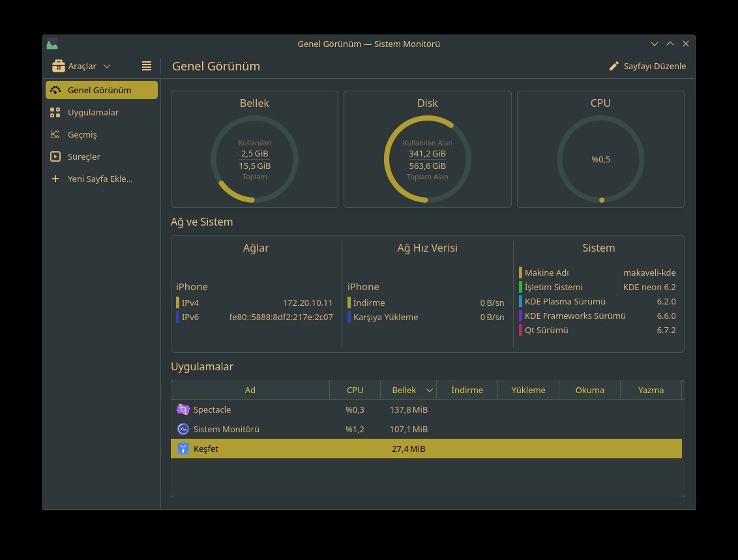This screenshot has width=738, height=560.
Task: Click the Sistem Monitörü app icon
Action: [183, 429]
